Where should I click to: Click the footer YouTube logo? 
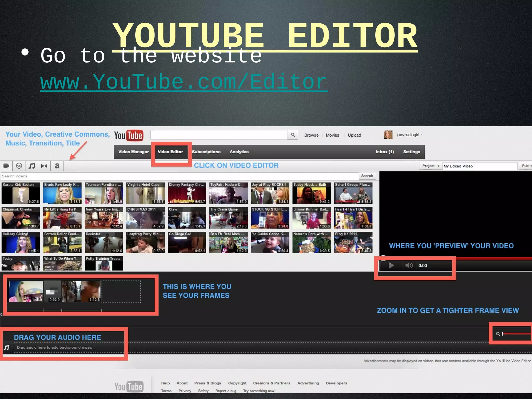(129, 387)
